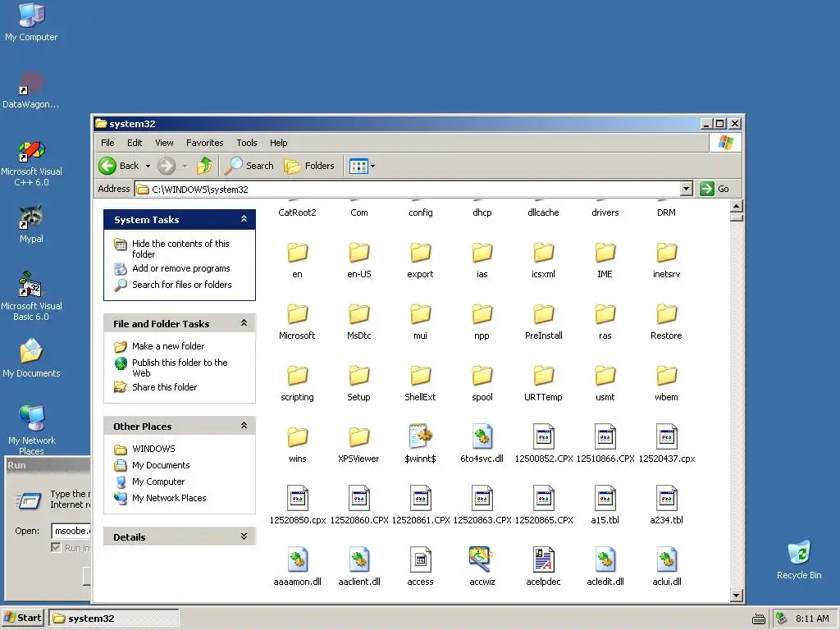Expand the Details panel
840x630 pixels.
(x=244, y=536)
